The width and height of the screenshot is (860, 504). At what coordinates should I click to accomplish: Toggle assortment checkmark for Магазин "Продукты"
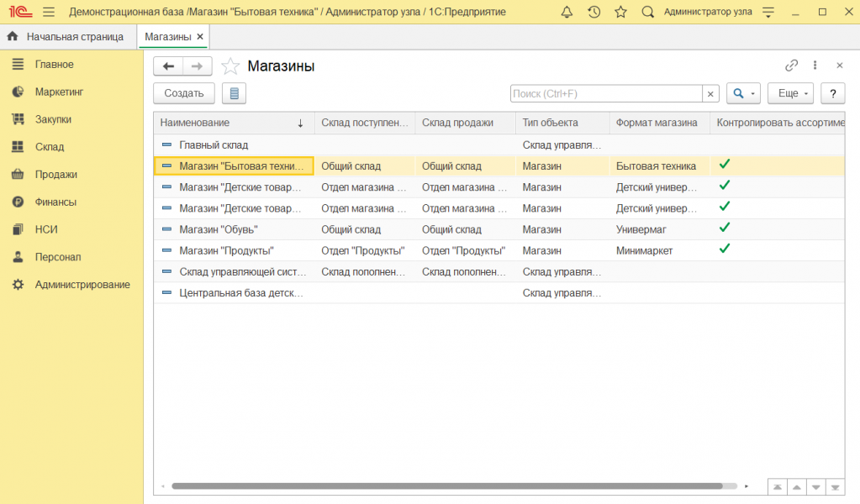click(724, 249)
